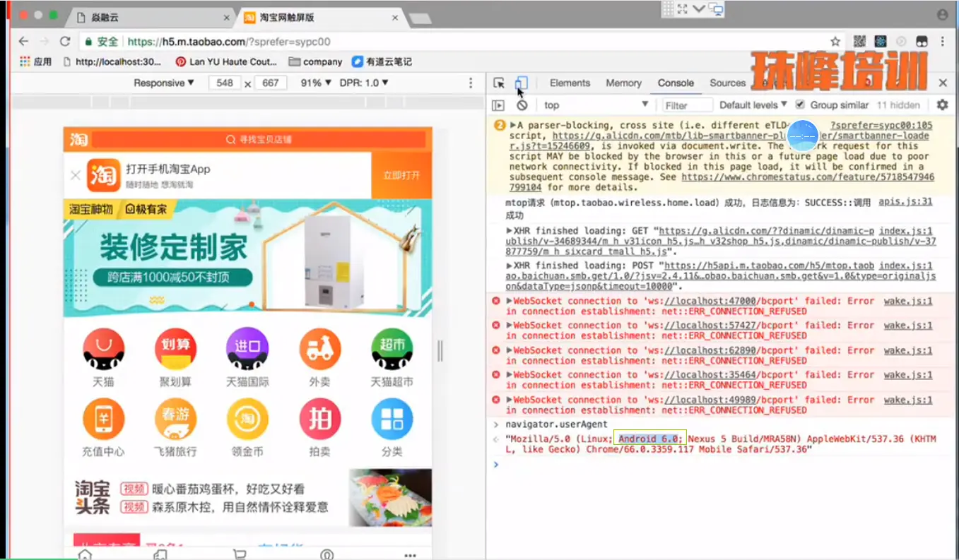Go back to the previous page
959x560 pixels.
[x=23, y=42]
